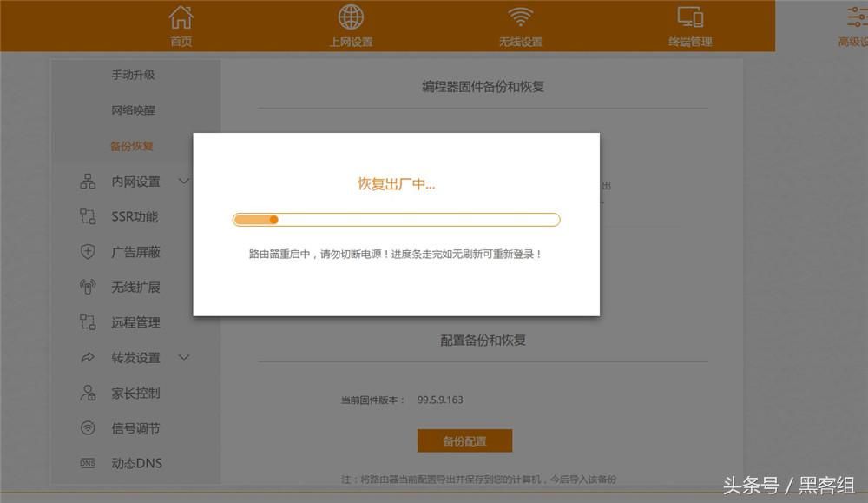
Task: Click the 当前固件版本 label
Action: (372, 400)
